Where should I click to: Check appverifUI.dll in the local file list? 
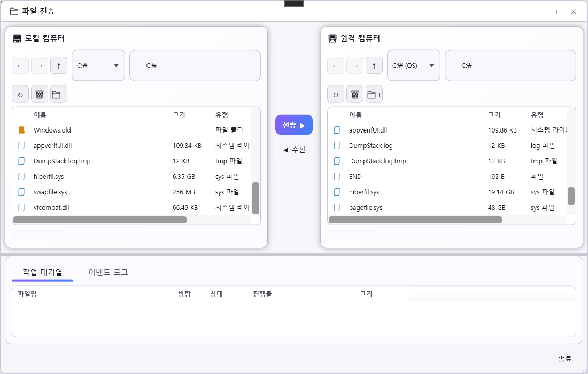coord(21,145)
